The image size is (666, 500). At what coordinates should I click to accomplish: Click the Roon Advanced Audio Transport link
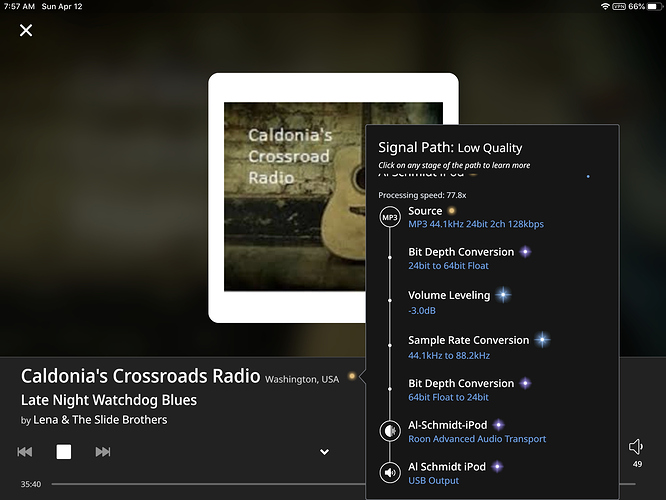[477, 439]
